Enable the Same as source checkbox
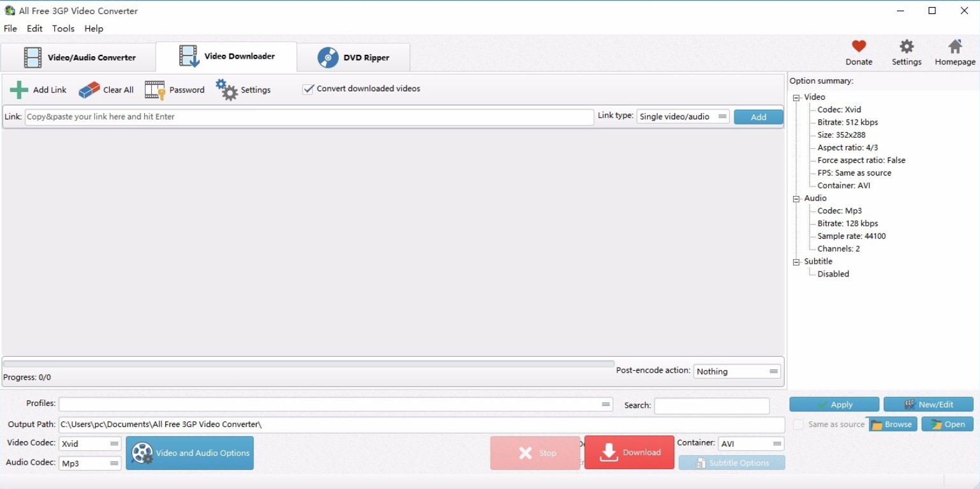The width and height of the screenshot is (980, 489). point(798,424)
